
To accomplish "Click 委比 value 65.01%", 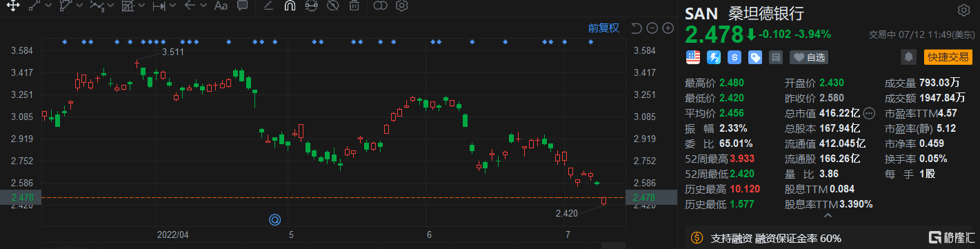I will 736,143.
